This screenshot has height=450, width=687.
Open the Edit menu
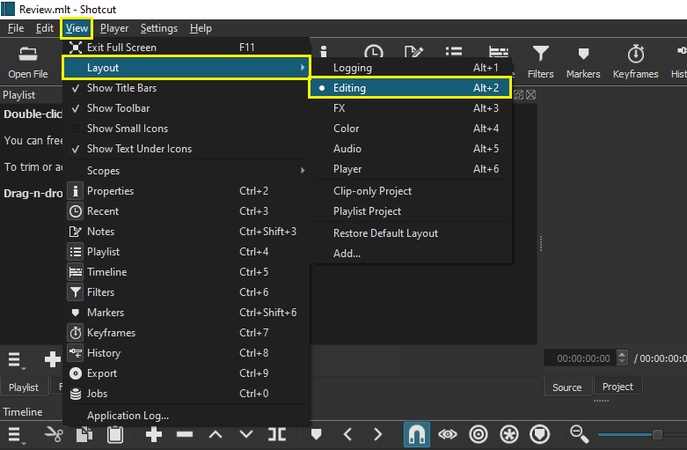tap(44, 28)
